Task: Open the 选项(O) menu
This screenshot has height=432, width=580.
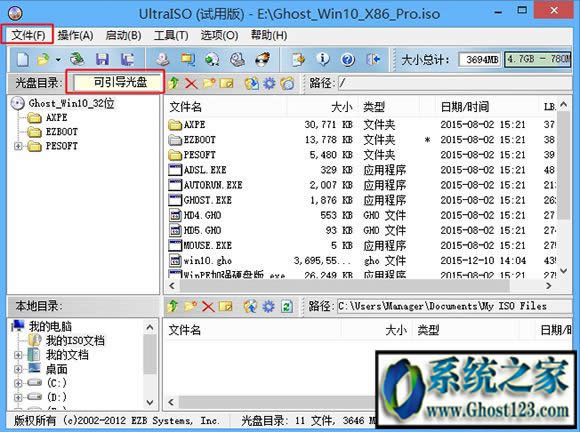Action: (x=219, y=35)
